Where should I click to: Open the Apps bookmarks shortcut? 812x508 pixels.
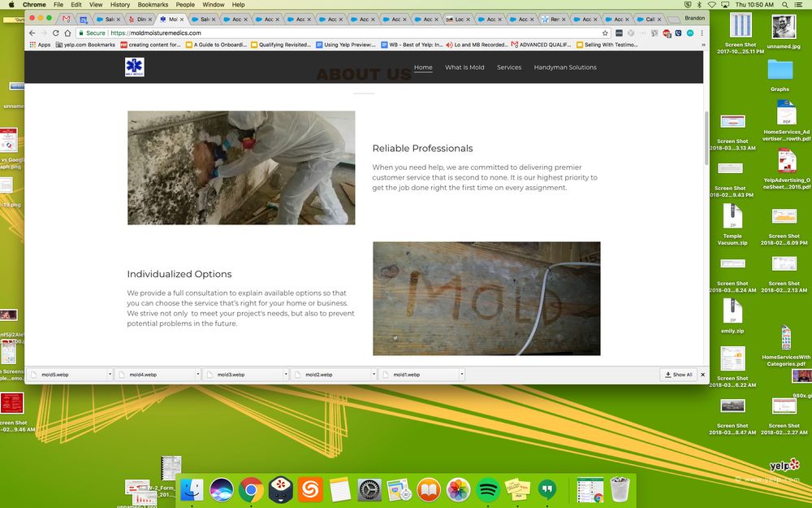coord(39,45)
